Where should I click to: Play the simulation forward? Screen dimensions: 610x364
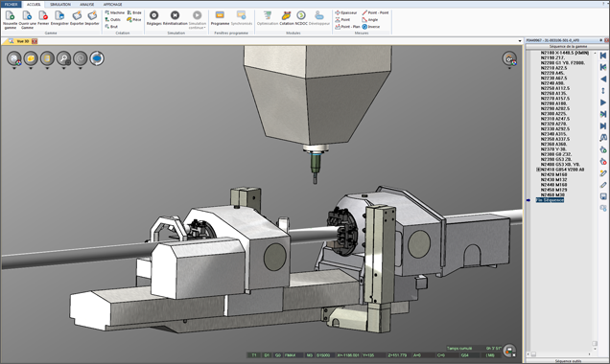click(603, 102)
